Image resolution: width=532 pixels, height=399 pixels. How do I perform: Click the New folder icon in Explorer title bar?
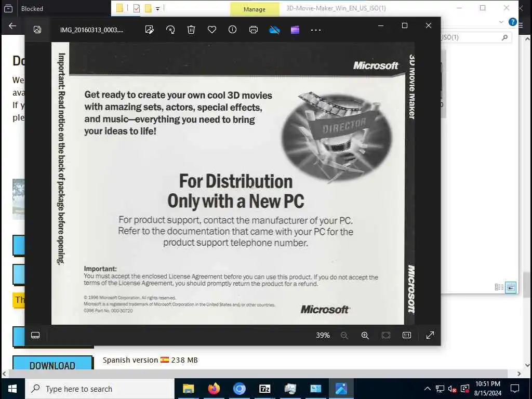[148, 8]
